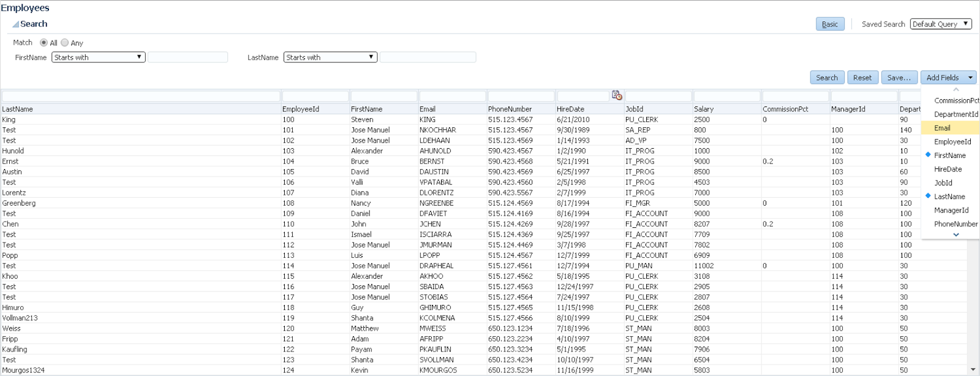Viewport: 980px width, 376px height.
Task: Sort by the HireDate column header
Action: pos(590,109)
